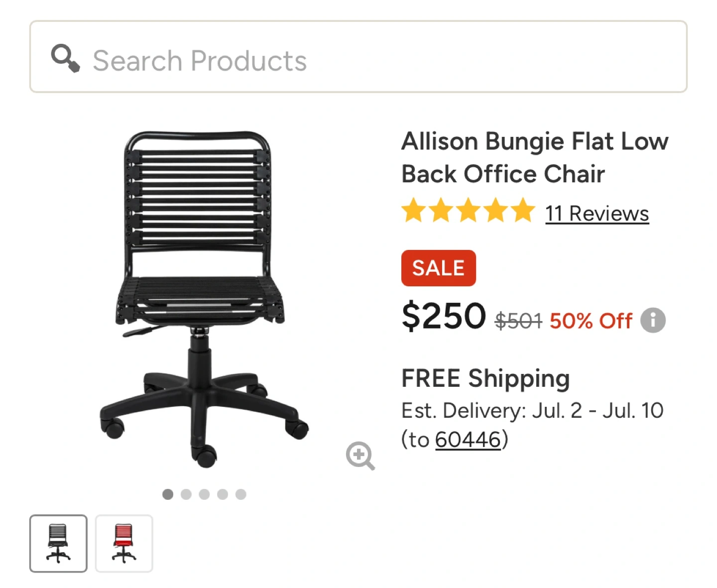Click the red SALE badge

tap(438, 268)
